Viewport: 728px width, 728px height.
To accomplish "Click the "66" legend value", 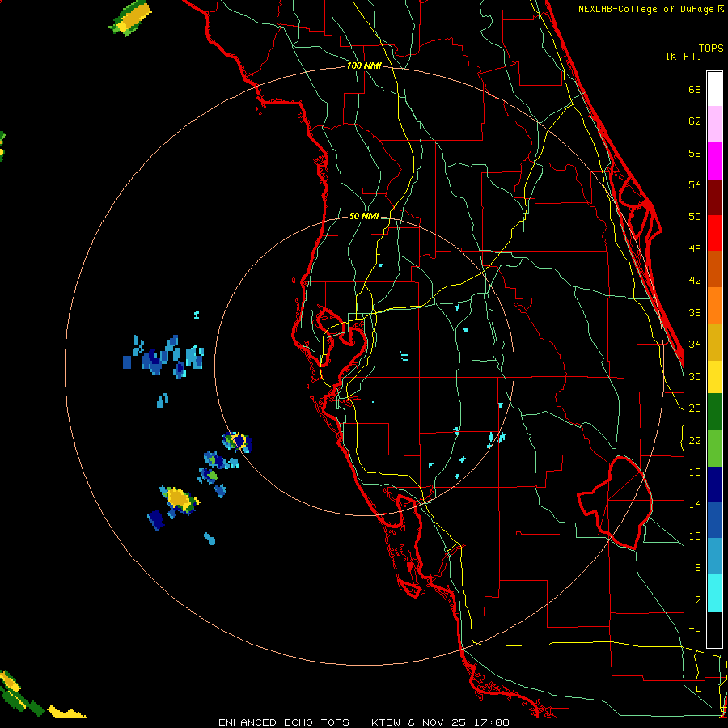I will click(695, 90).
